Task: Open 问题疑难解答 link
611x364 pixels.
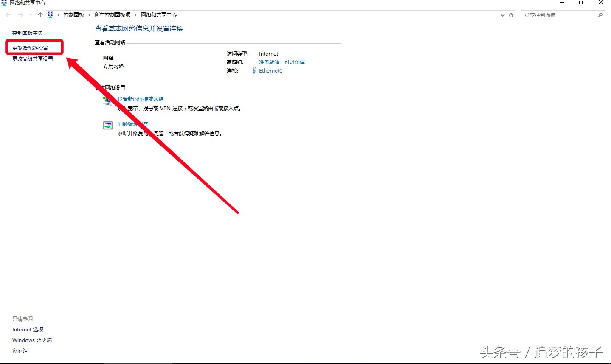Action: coord(133,124)
